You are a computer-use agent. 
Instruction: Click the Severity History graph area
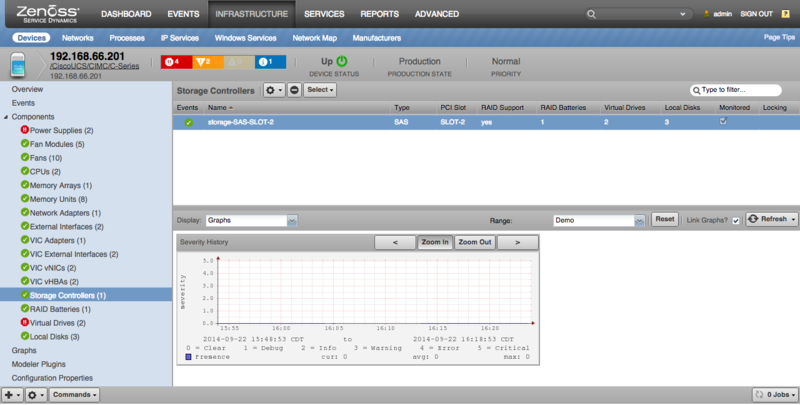pos(375,291)
